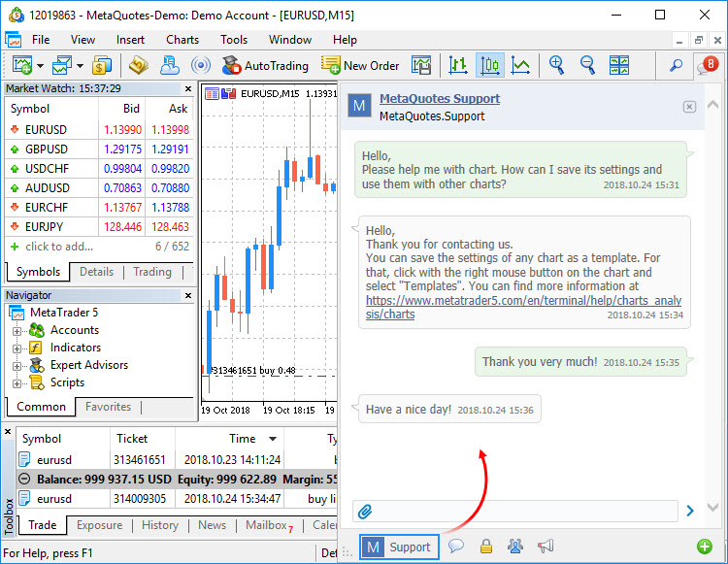
Task: Open the Window menu
Action: pyautogui.click(x=289, y=40)
